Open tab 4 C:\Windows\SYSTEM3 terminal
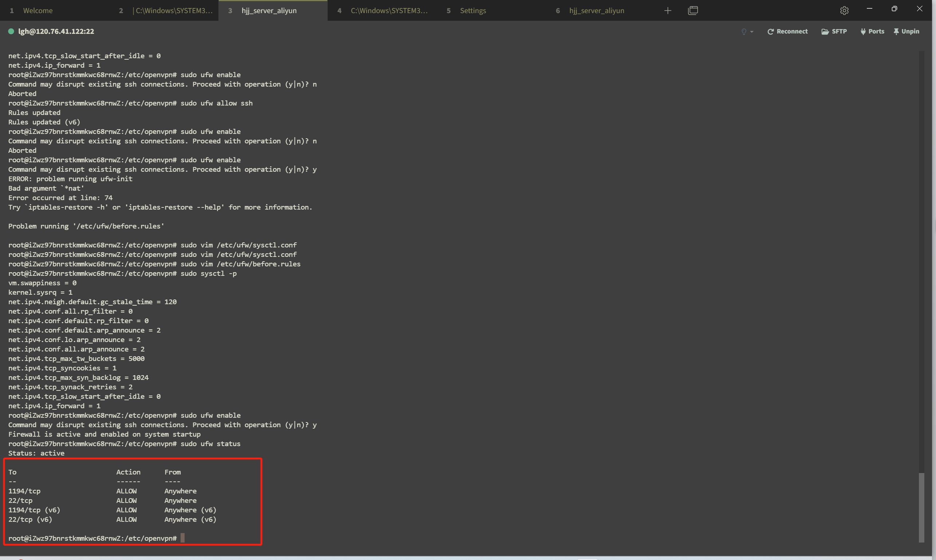Screen dimensions: 936x560 point(382,11)
